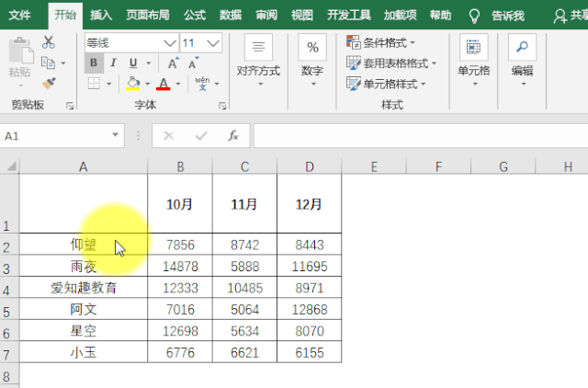Expand the Name Box A1 dropdown arrow
Image resolution: width=588 pixels, height=388 pixels.
[x=116, y=135]
